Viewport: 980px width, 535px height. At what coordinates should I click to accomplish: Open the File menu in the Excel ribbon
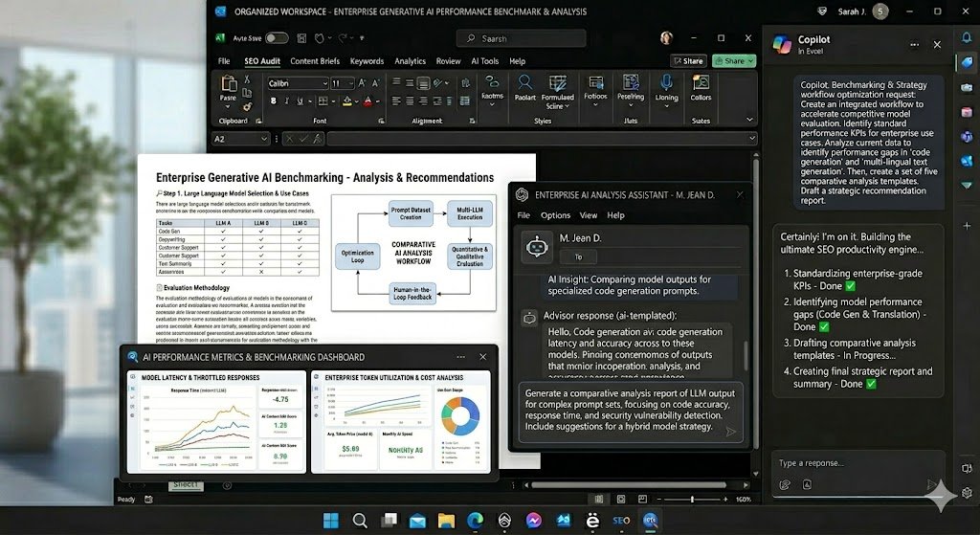point(224,61)
